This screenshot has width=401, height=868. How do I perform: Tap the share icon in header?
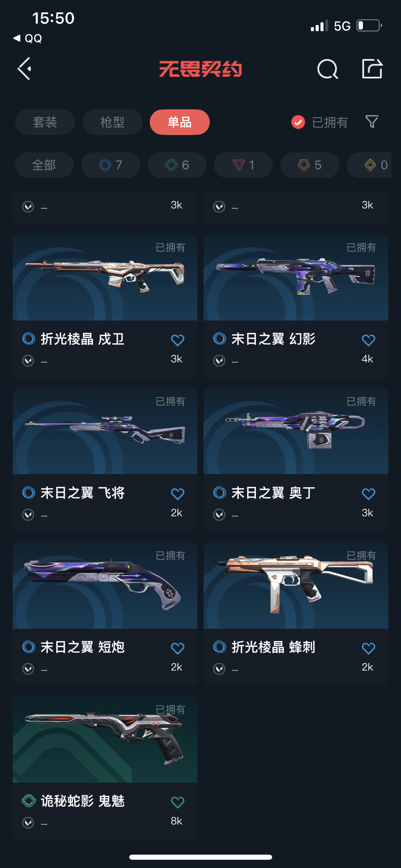(x=372, y=69)
